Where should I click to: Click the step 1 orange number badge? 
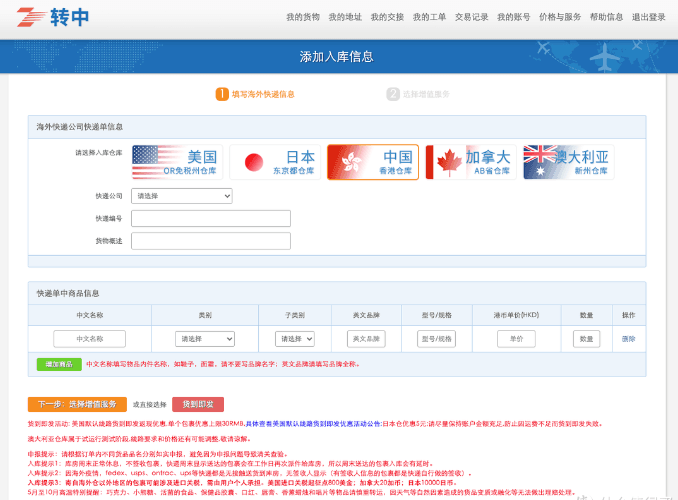(x=222, y=94)
